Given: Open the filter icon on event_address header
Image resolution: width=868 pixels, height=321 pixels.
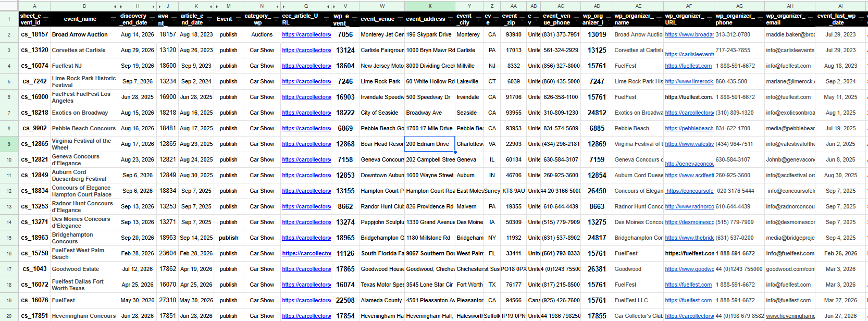Looking at the screenshot, I should click(x=451, y=19).
